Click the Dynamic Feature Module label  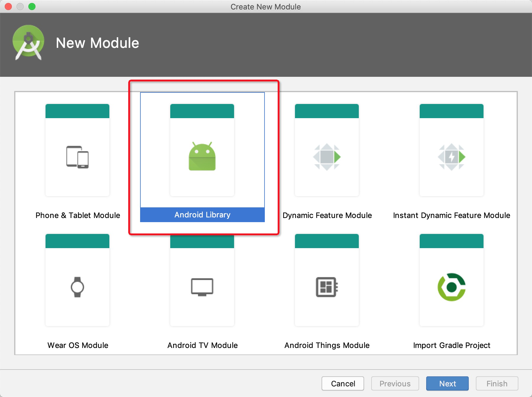[327, 215]
